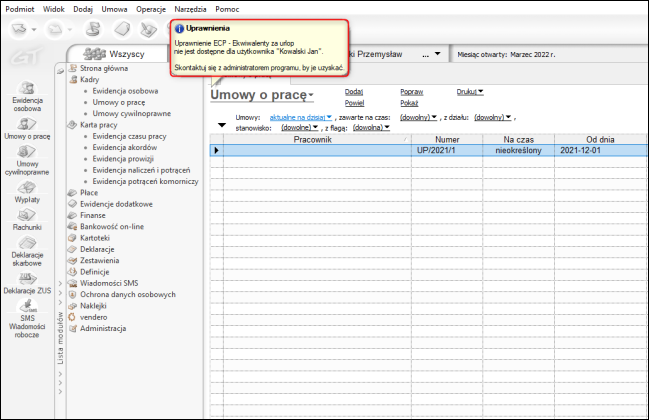Click the Naklejki module icon
The height and width of the screenshot is (420, 649).
(72, 306)
